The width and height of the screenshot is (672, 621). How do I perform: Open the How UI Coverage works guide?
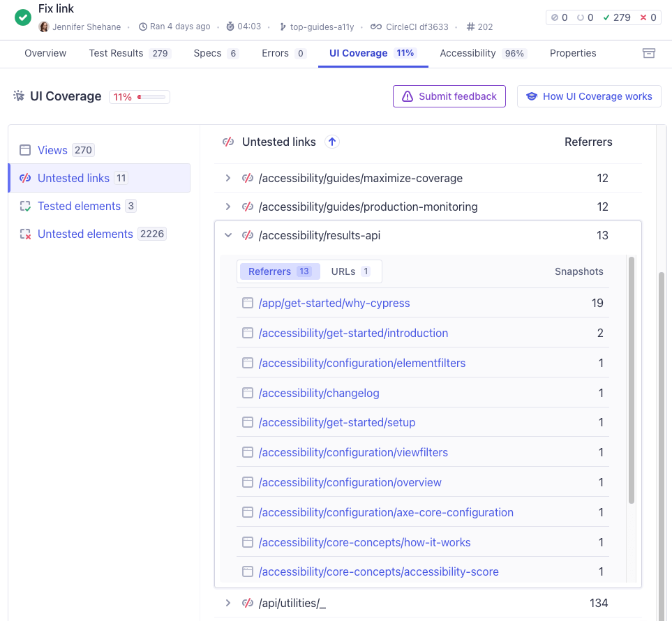(589, 96)
